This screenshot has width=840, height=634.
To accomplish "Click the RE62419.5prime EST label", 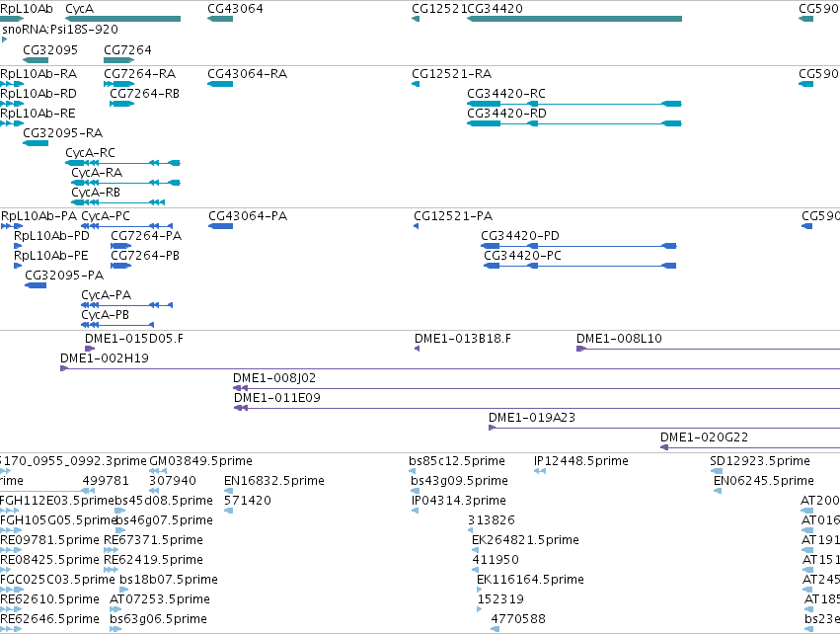I will 153,560.
